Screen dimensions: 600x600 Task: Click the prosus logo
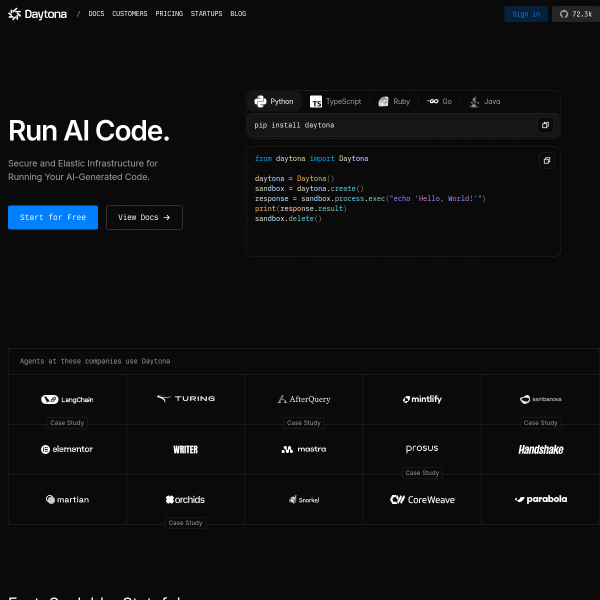pos(422,448)
